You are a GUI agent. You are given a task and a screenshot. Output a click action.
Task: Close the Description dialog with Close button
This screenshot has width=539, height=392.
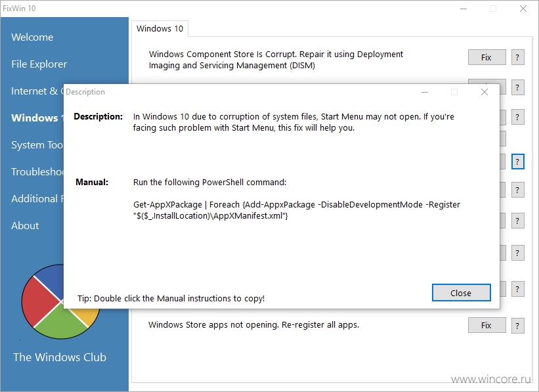click(x=461, y=293)
